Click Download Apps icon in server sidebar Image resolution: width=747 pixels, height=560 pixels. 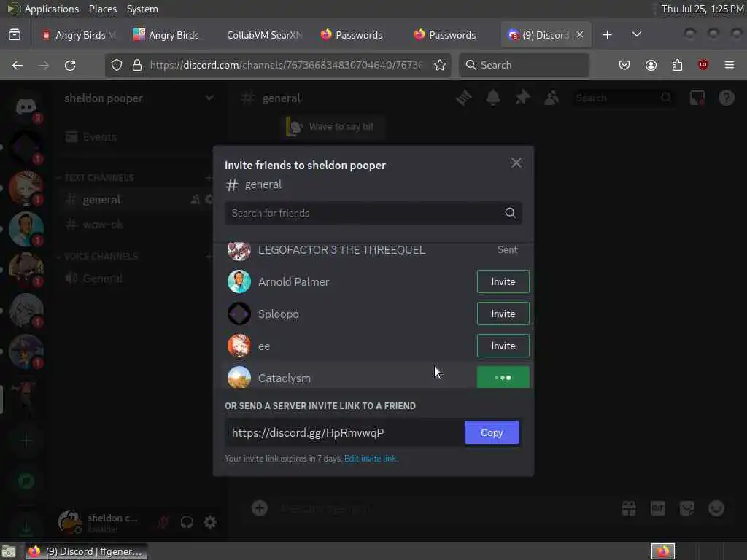26,528
